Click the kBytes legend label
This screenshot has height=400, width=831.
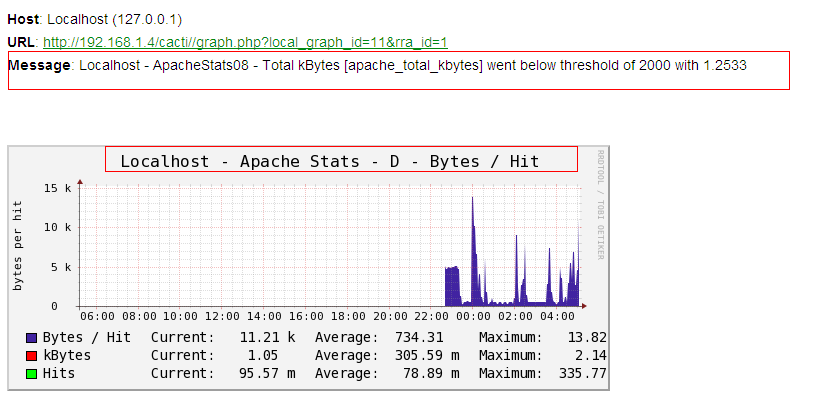(66, 355)
